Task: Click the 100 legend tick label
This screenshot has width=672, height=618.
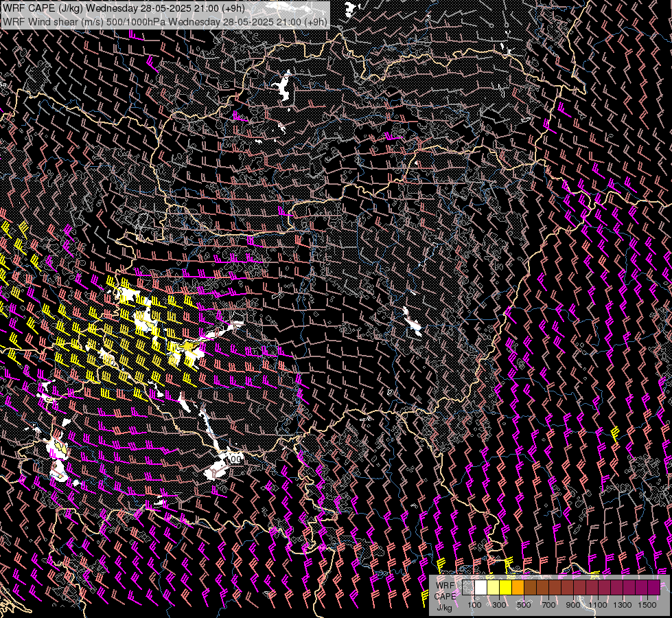Action: 474,605
